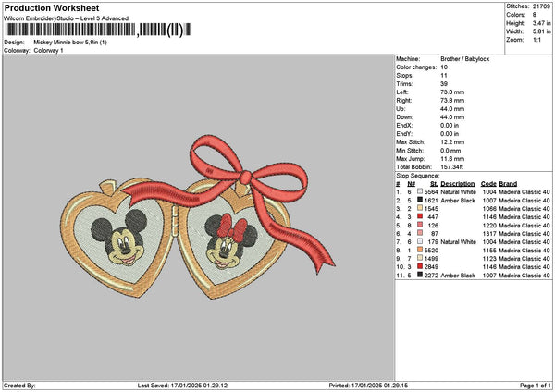
Task: Click the 'Stops:' label
Action: tap(405, 76)
